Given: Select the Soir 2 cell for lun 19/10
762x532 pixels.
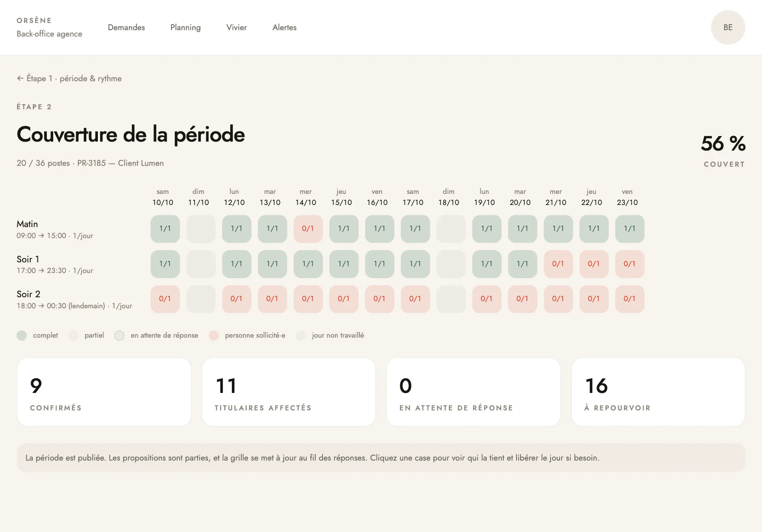Looking at the screenshot, I should (487, 299).
